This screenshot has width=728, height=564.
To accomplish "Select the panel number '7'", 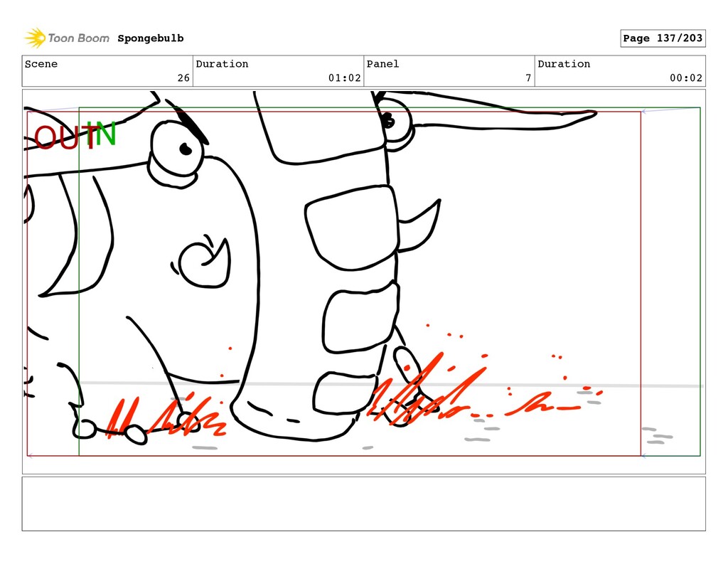I will click(528, 78).
